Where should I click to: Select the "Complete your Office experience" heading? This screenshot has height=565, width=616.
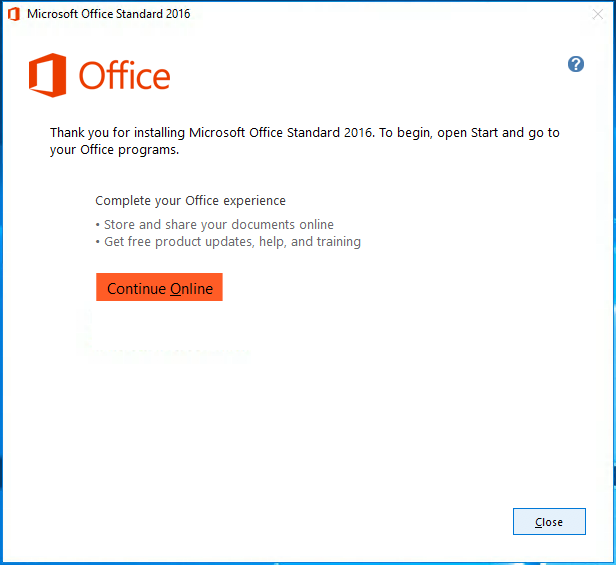pos(190,201)
